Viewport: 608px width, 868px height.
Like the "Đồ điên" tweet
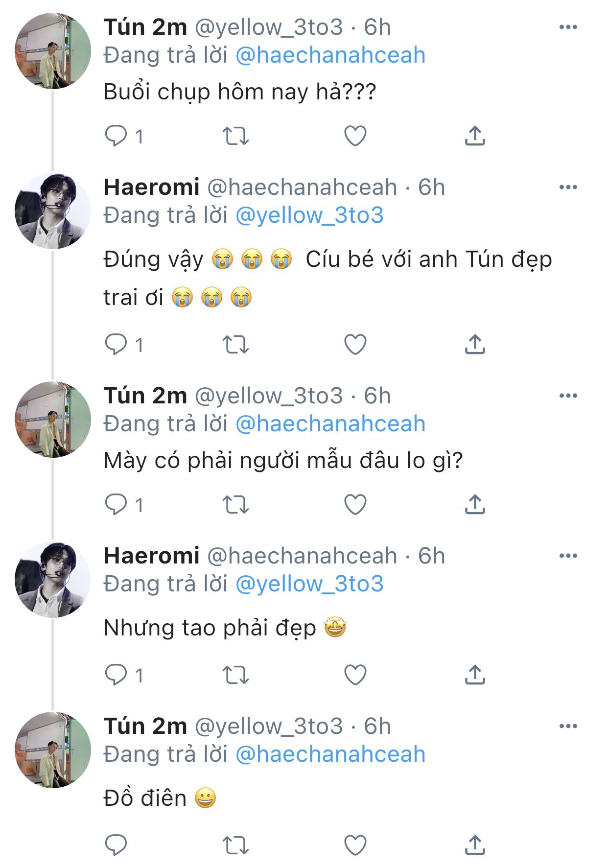point(355,845)
